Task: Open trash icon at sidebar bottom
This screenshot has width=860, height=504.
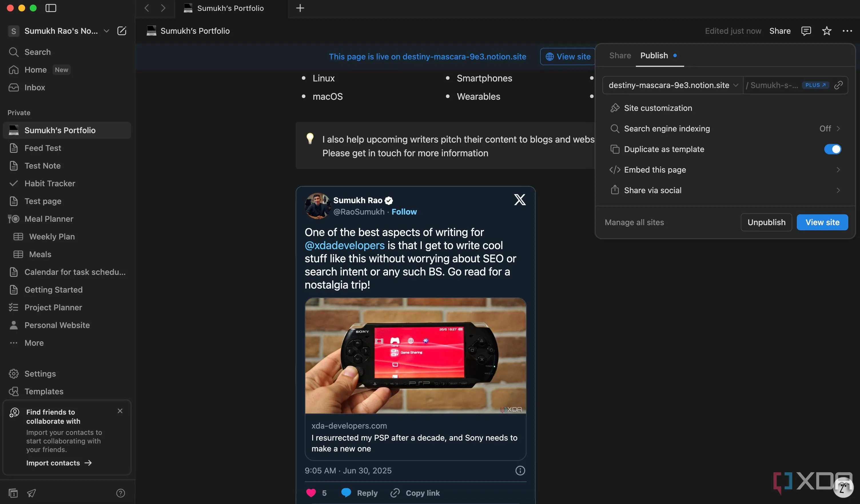Action: click(13, 493)
